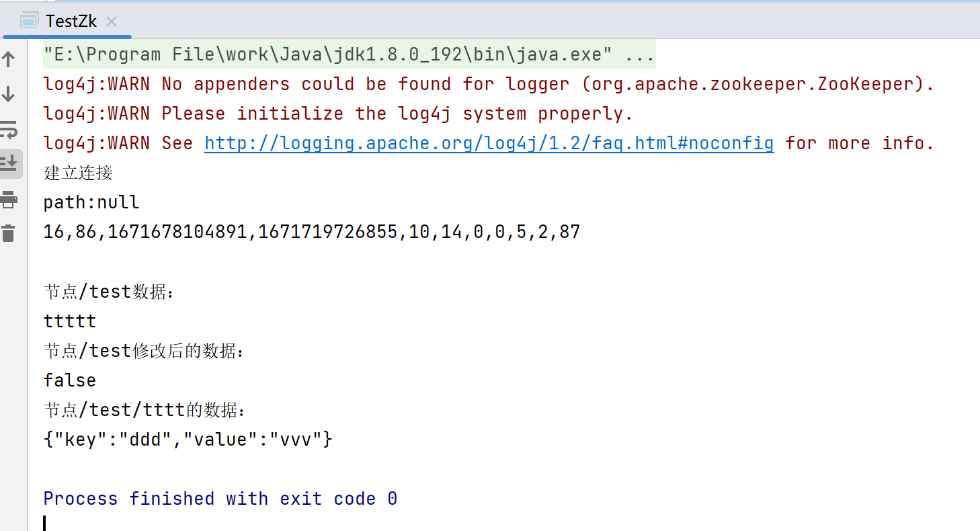Click the up arrow stack-trace icon
This screenshot has width=980, height=531.
click(x=8, y=59)
